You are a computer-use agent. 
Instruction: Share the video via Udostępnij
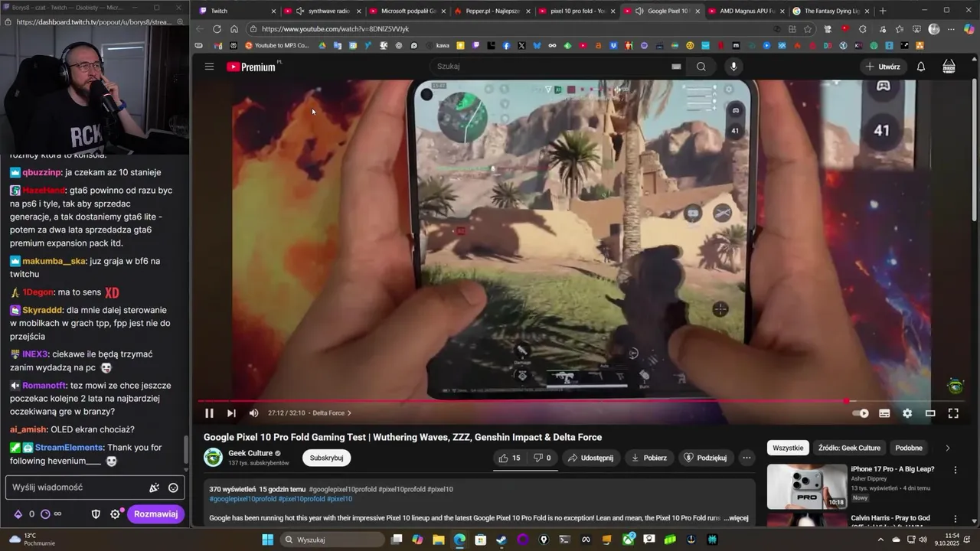590,458
